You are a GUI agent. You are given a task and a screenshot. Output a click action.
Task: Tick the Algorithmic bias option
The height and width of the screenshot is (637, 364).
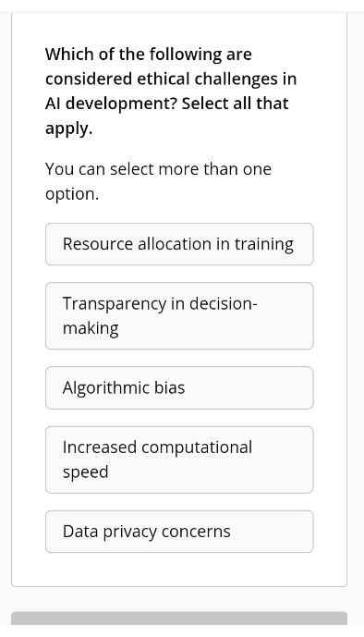pos(179,387)
